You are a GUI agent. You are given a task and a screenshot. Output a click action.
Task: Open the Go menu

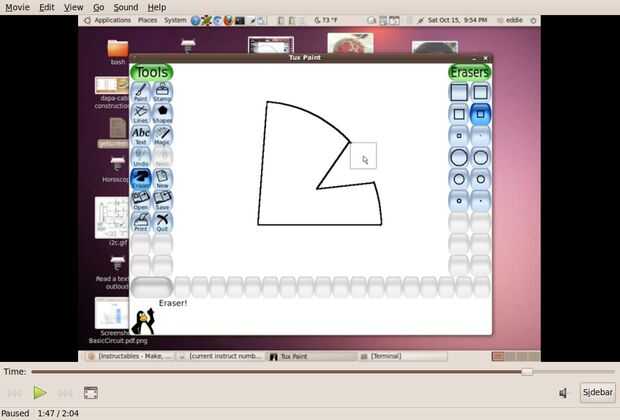98,7
